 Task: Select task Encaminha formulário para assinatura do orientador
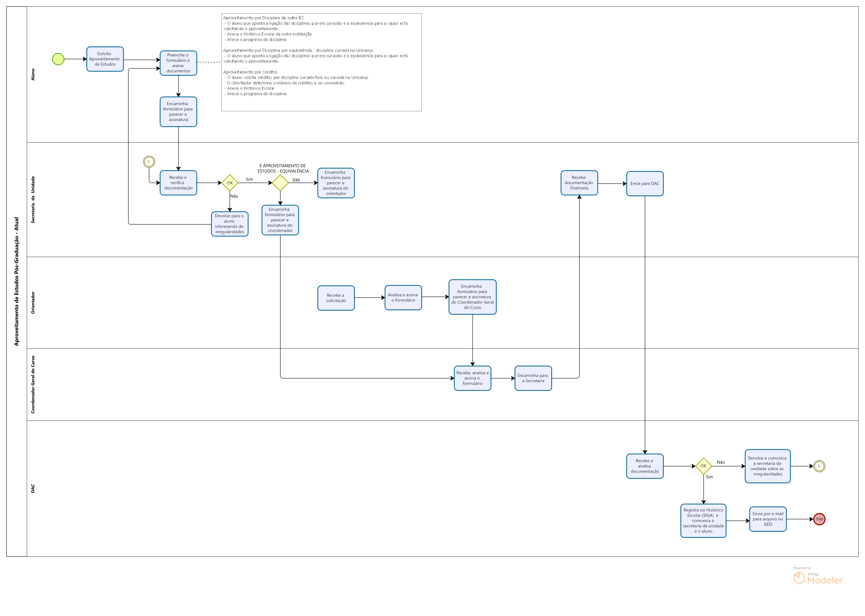click(336, 183)
